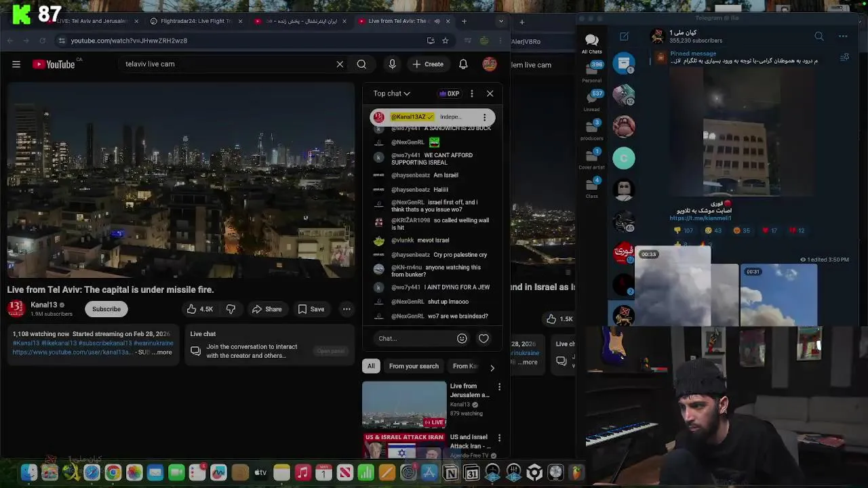Open Telegram Class folder
868x488 pixels.
pos(591,188)
